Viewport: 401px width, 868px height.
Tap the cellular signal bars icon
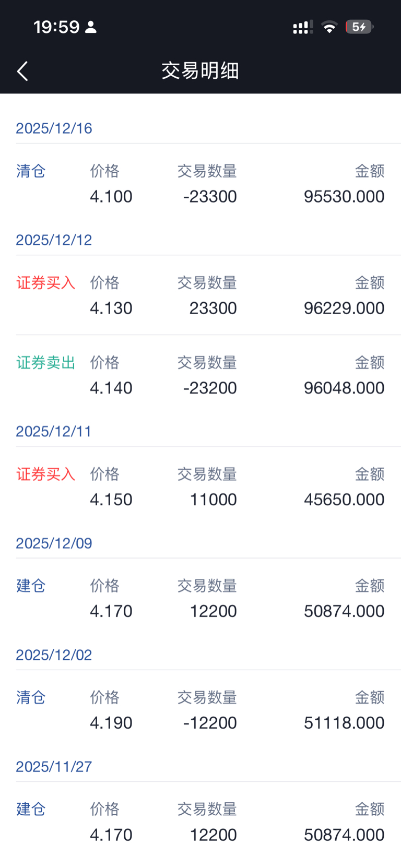click(303, 27)
